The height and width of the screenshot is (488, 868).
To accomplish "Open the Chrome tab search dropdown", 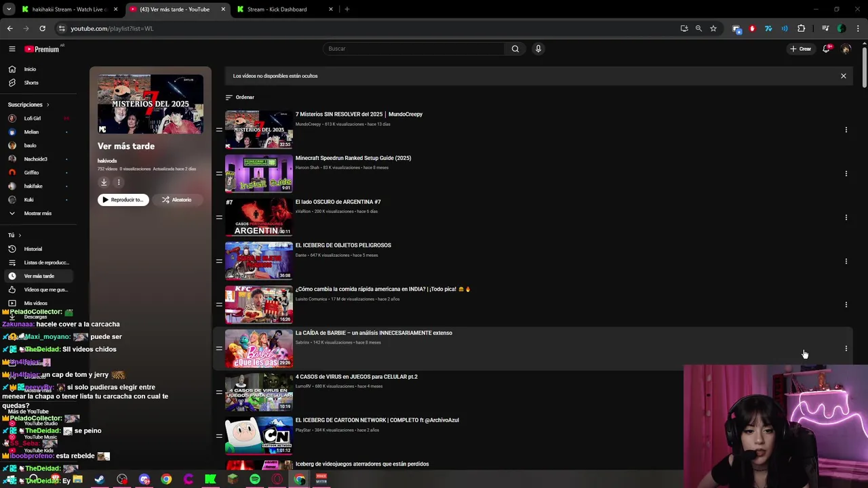I will coord(9,9).
